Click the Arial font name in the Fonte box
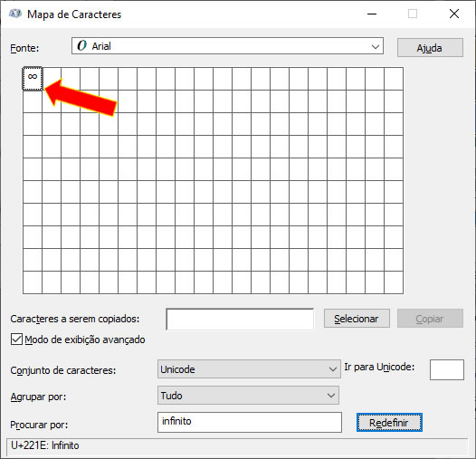The image size is (476, 459). coord(101,46)
